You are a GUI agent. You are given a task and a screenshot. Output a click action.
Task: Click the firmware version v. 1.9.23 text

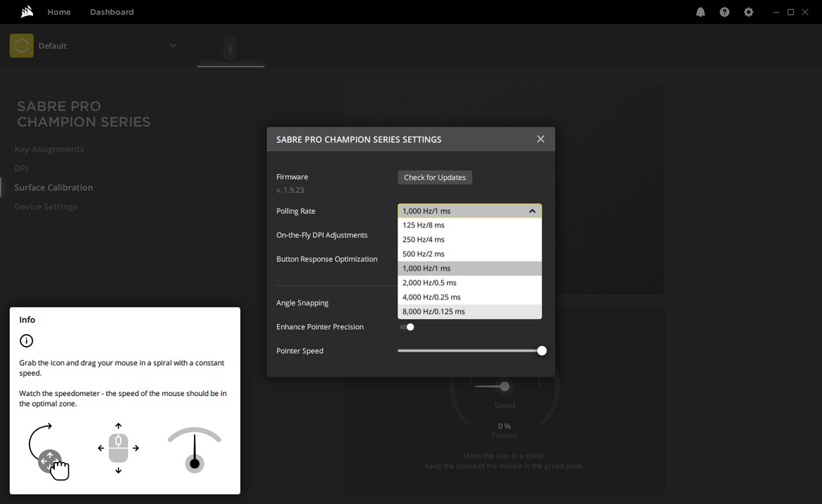290,190
